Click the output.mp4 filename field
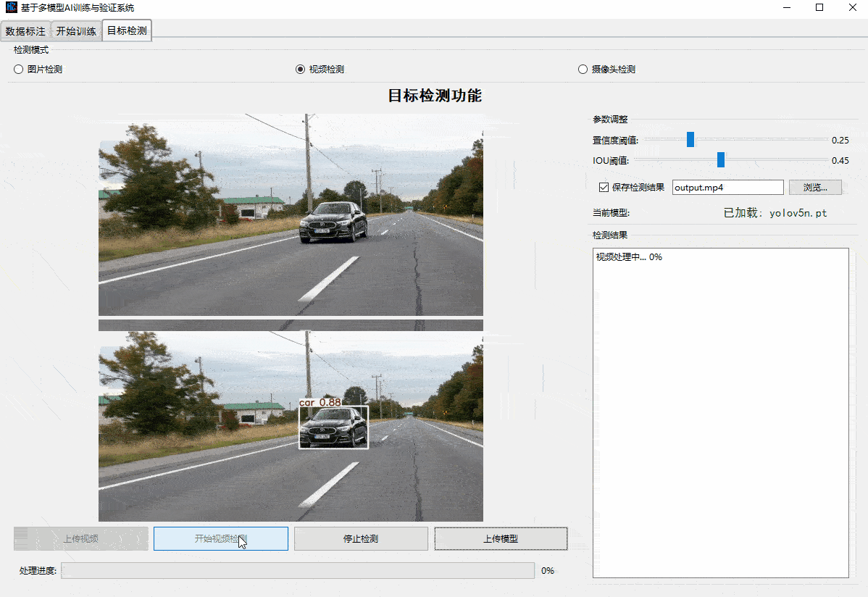Image resolution: width=868 pixels, height=597 pixels. [x=728, y=187]
